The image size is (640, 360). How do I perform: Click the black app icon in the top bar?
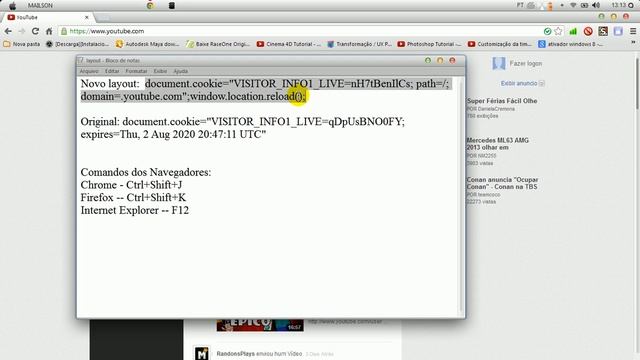click(172, 5)
